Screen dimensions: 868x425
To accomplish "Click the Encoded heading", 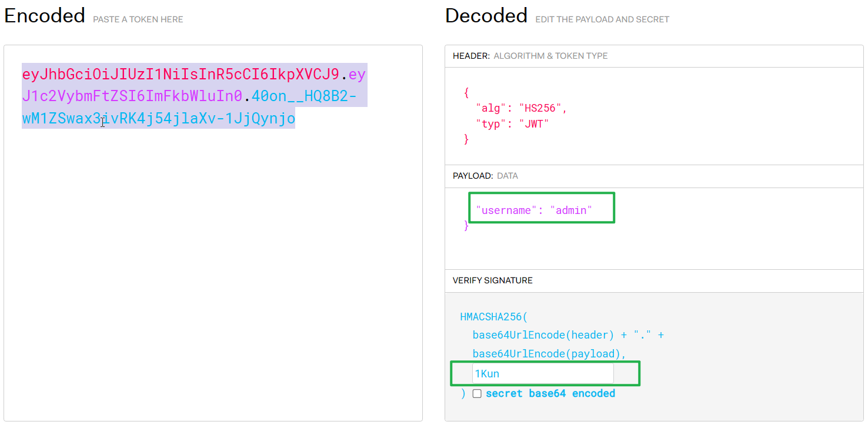I will point(45,16).
